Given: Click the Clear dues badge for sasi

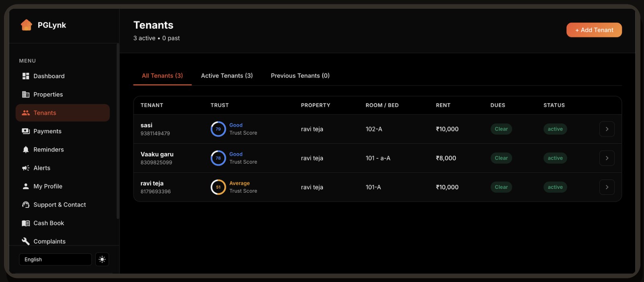Looking at the screenshot, I should coord(501,129).
